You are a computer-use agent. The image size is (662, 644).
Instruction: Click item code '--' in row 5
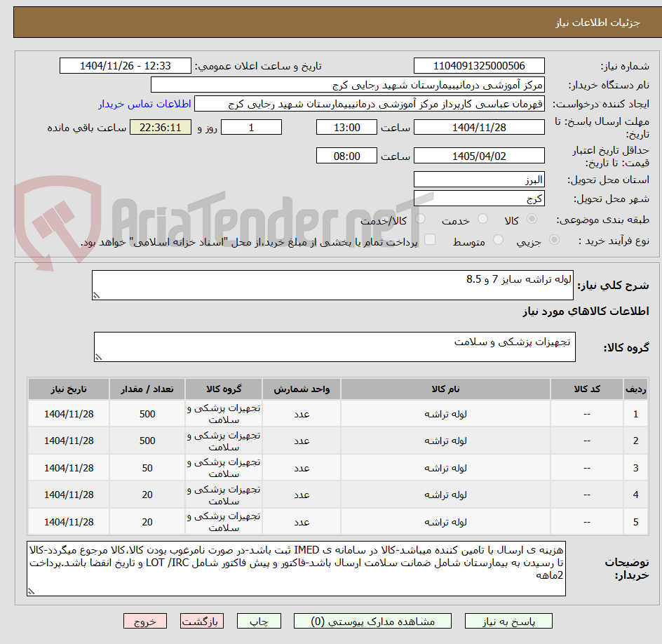pos(587,523)
